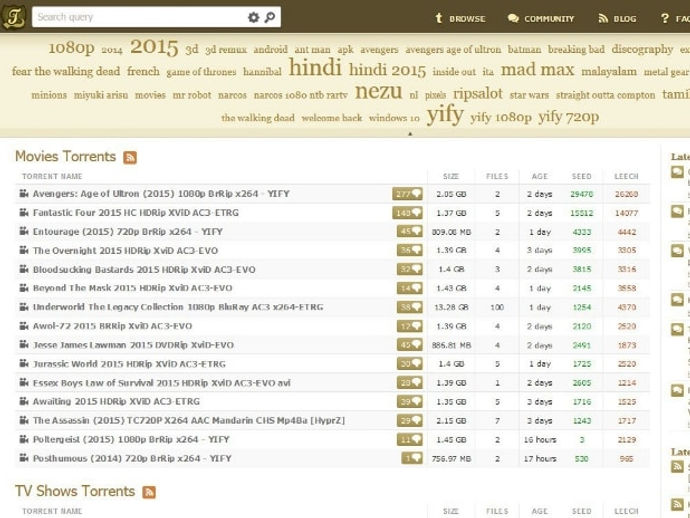690x518 pixels.
Task: Sort movies table by SIZE column
Action: pos(451,176)
